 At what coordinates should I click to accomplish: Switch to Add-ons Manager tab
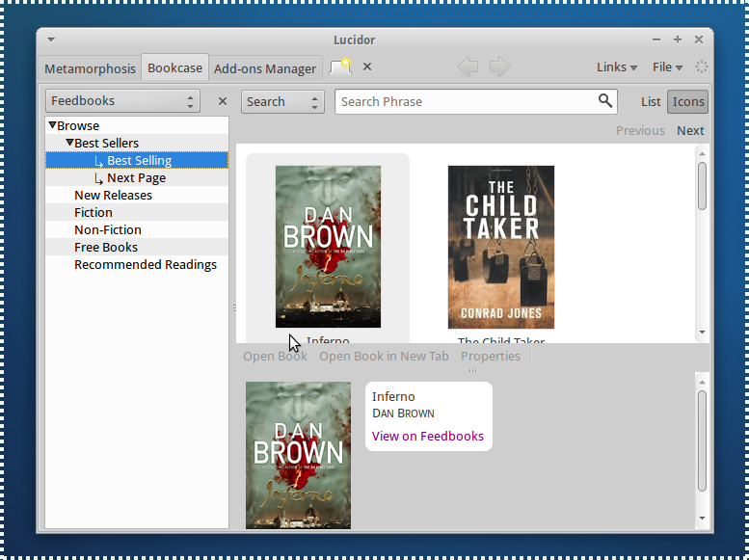265,68
